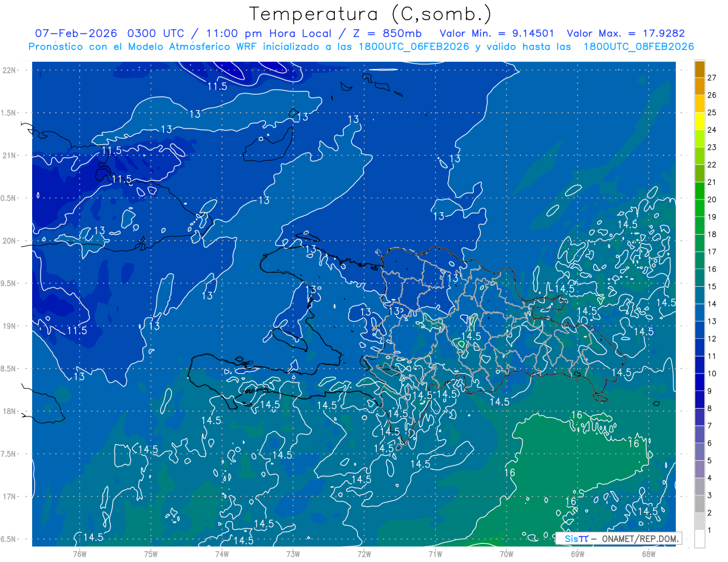
Task: Click the 73W longitude axis label
Action: [x=293, y=554]
